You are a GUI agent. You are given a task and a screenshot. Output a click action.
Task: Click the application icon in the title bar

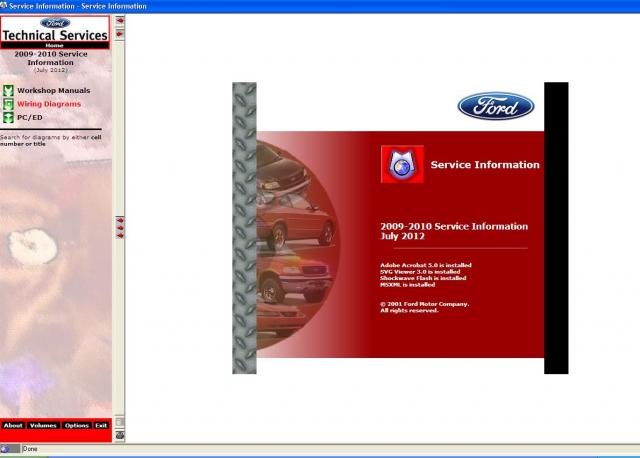[4, 5]
